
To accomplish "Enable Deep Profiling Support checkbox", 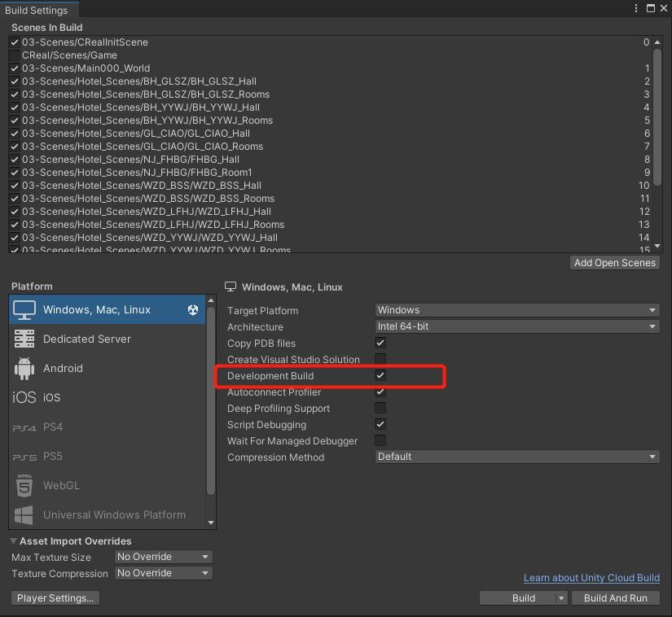I will (x=380, y=408).
